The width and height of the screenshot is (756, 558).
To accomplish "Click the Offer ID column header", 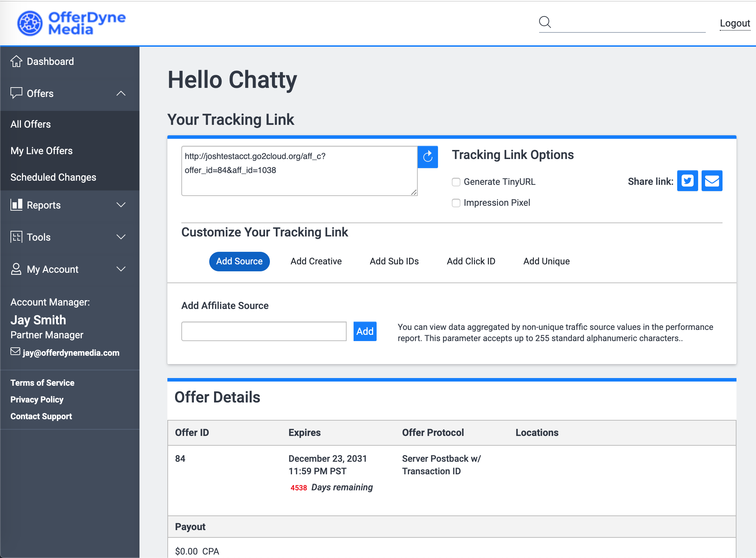I will (x=192, y=432).
